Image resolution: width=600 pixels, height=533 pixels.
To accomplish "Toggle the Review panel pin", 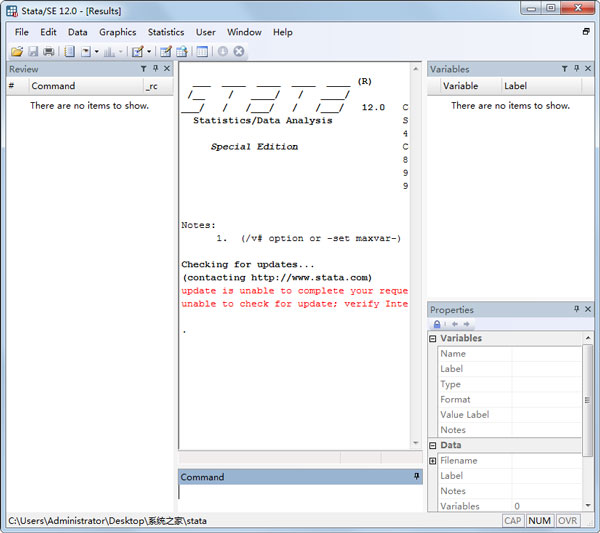I will (155, 68).
